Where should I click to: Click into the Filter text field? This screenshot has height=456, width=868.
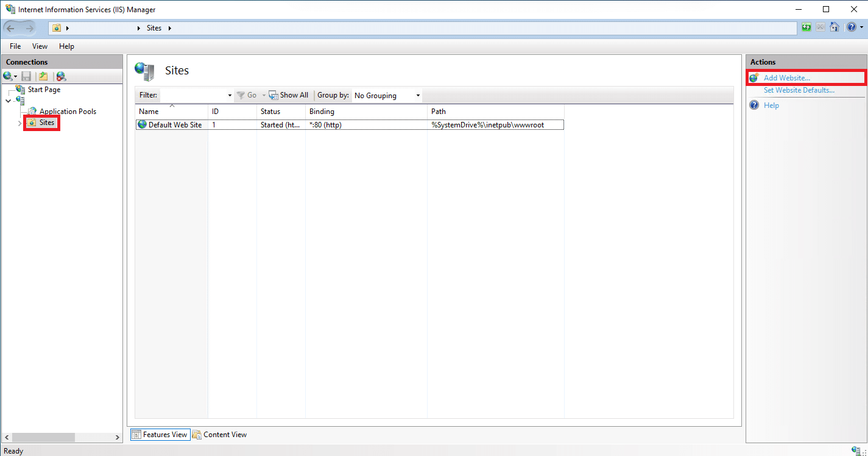pos(192,95)
